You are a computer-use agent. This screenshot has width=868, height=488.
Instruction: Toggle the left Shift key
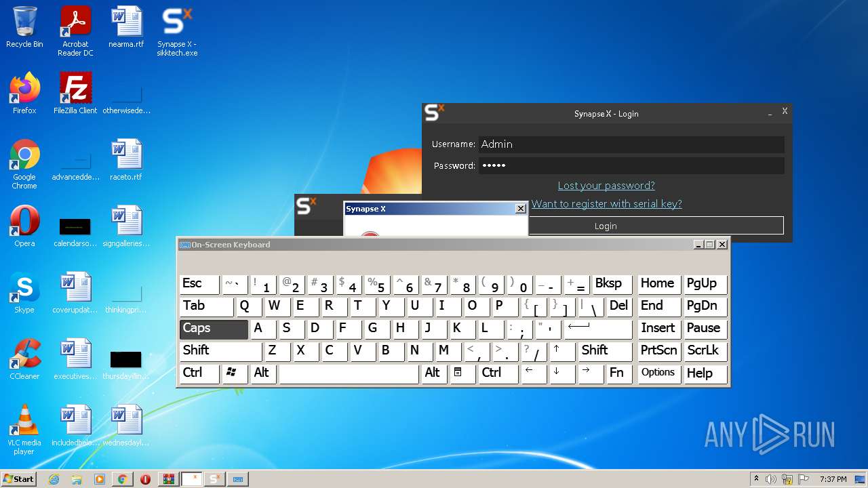[x=221, y=351]
